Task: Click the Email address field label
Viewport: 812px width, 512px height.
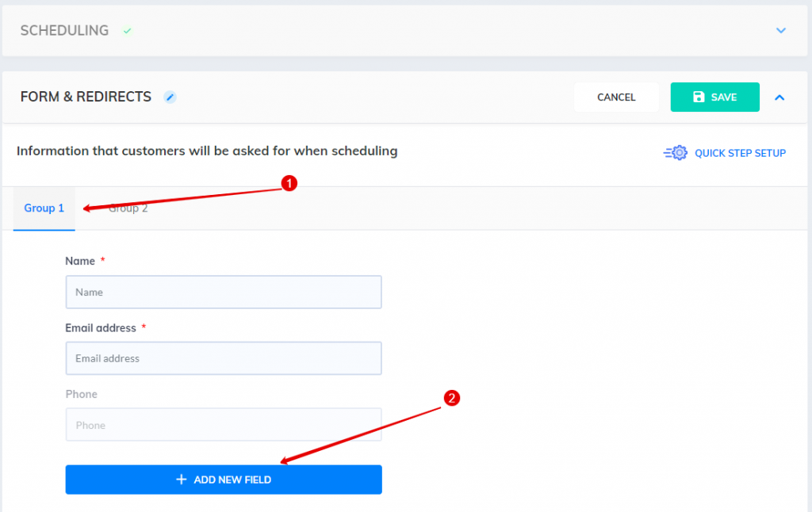Action: [101, 327]
